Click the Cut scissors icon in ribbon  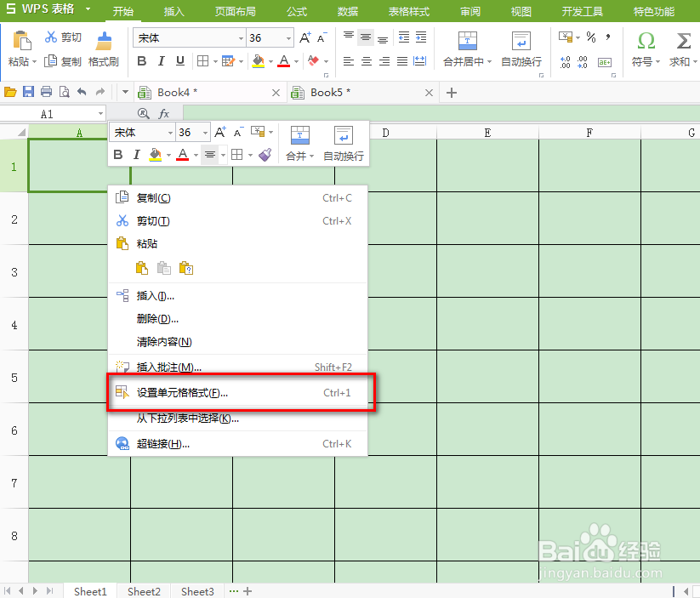[50, 37]
